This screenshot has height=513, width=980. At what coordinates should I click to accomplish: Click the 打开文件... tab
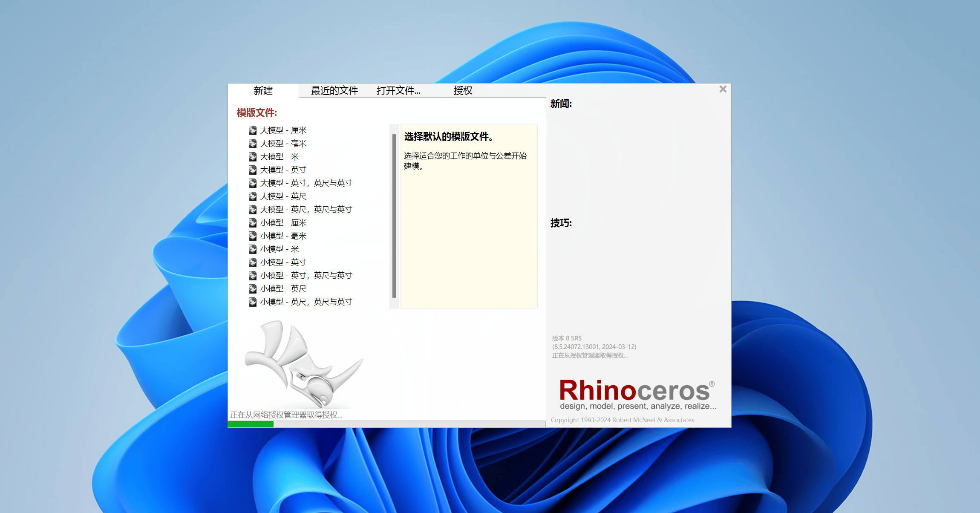click(x=398, y=90)
